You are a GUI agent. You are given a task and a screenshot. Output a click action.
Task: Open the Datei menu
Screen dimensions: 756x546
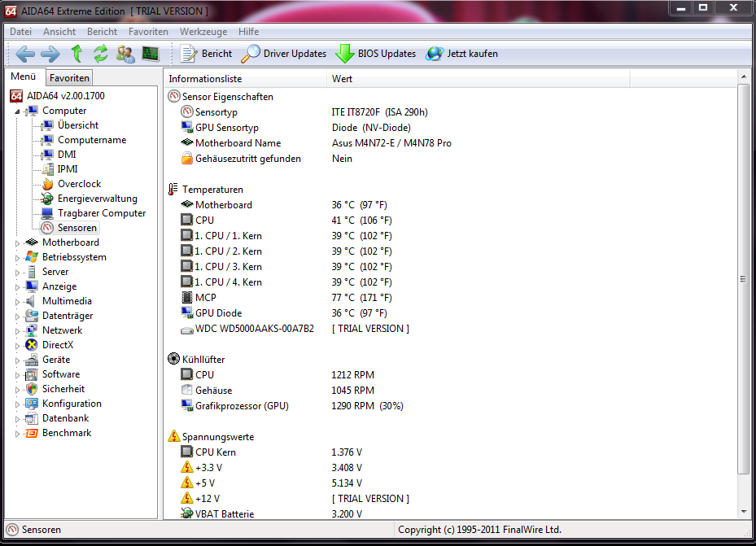[x=20, y=31]
